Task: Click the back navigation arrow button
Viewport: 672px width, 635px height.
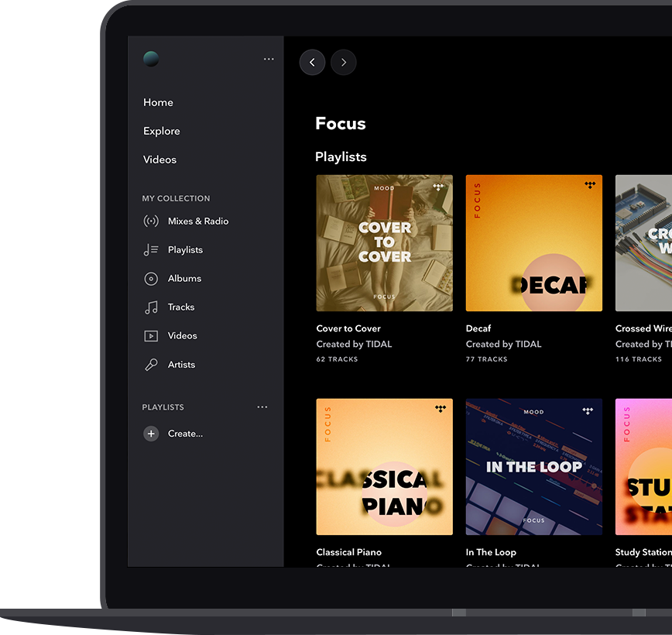Action: [x=312, y=63]
